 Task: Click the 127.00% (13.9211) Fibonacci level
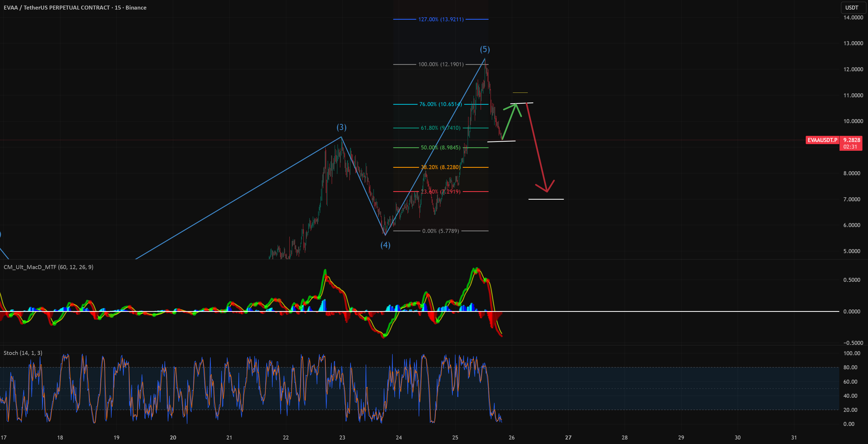click(x=441, y=19)
